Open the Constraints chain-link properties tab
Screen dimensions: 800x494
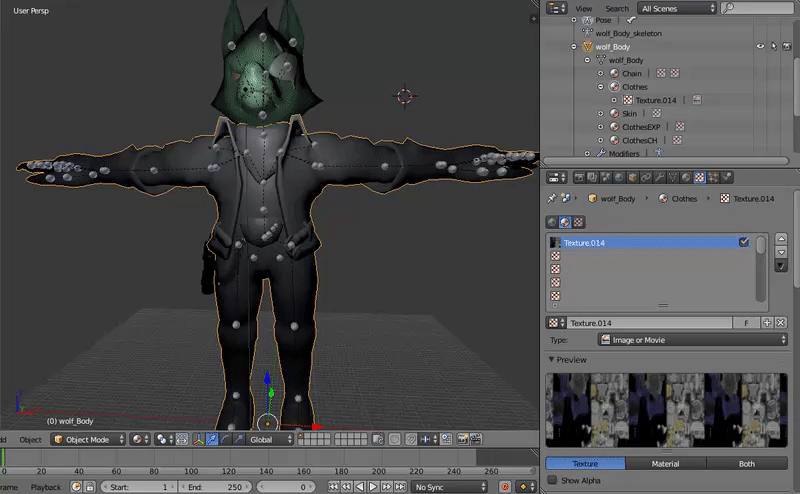[x=646, y=178]
